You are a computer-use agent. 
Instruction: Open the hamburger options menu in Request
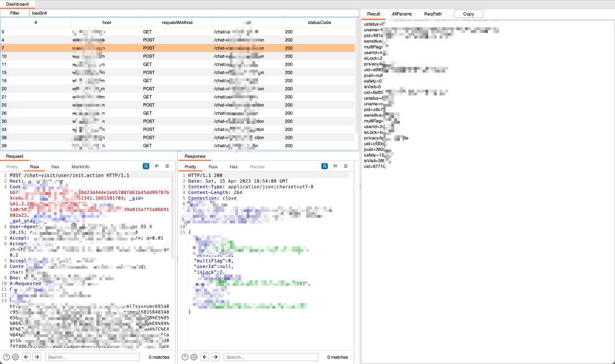[x=166, y=166]
